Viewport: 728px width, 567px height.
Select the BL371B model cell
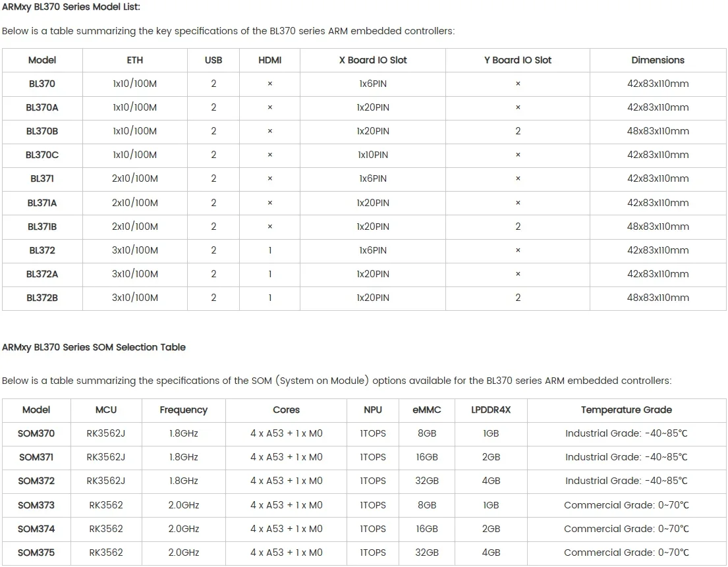point(42,227)
